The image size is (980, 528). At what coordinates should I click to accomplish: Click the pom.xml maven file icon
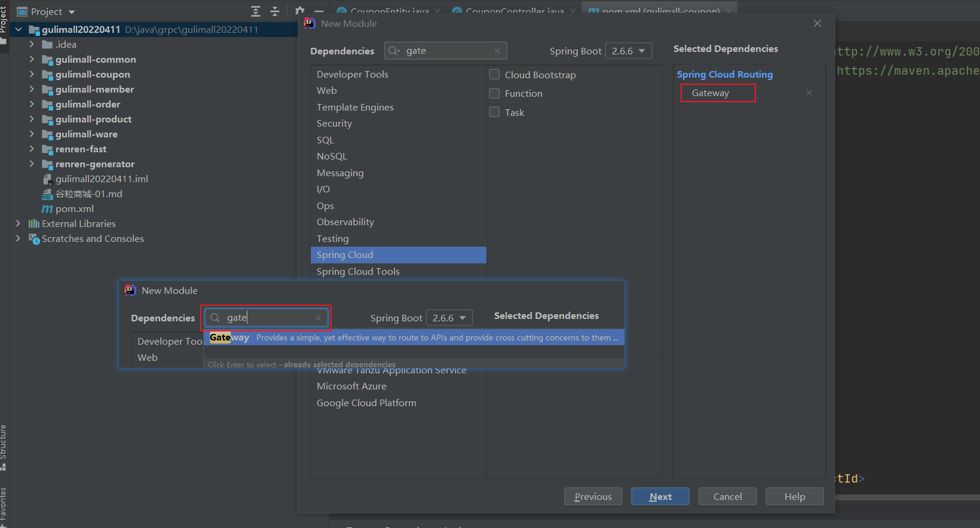(47, 209)
